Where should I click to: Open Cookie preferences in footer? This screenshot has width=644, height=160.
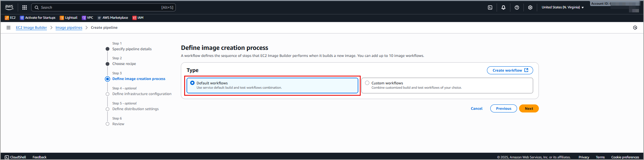point(625,157)
